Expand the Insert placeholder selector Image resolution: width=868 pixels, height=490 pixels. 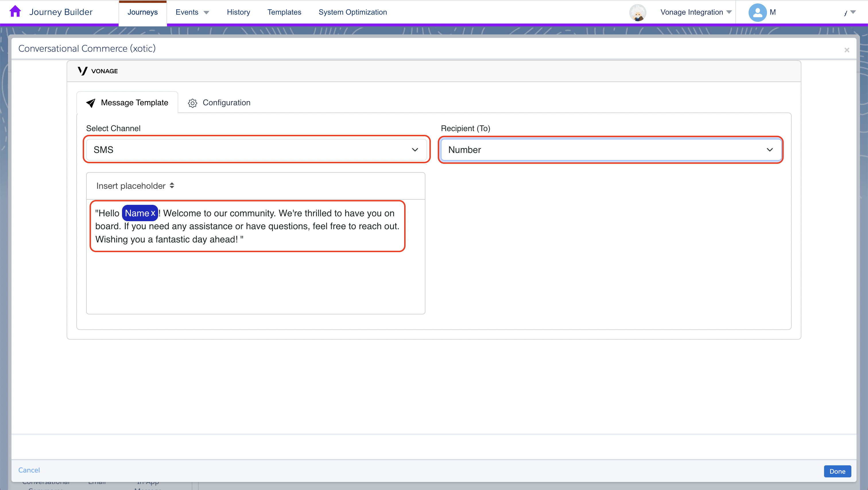[135, 186]
